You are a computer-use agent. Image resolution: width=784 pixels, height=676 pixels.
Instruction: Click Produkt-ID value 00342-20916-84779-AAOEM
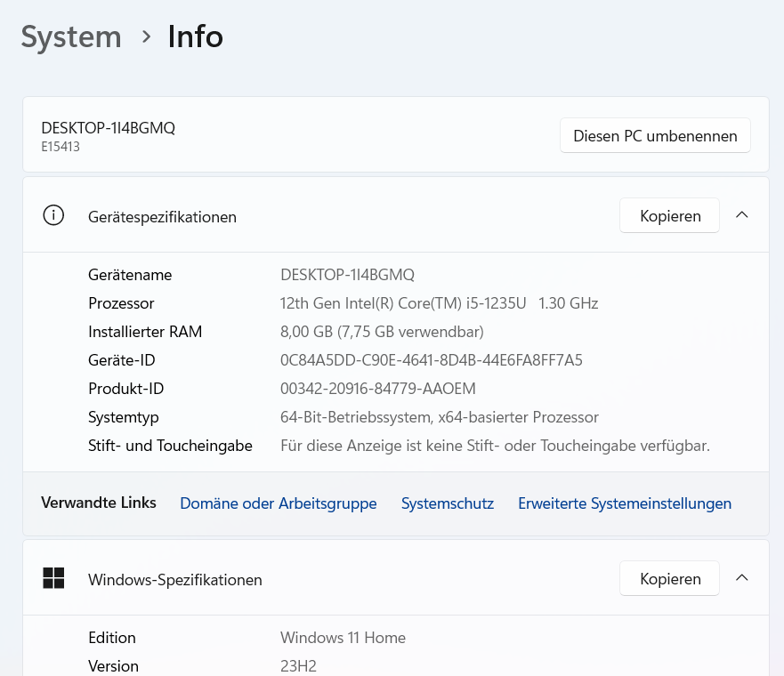(377, 389)
